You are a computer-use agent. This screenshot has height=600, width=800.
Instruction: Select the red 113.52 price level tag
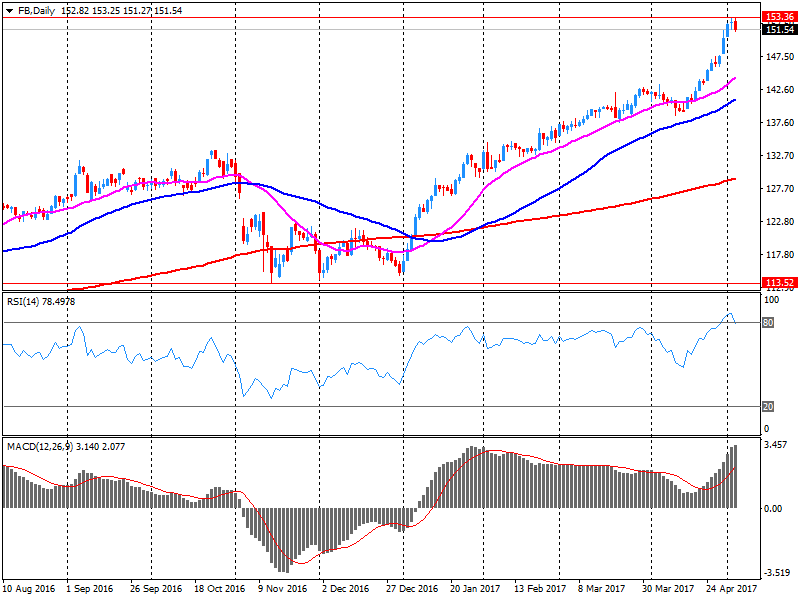coord(777,283)
